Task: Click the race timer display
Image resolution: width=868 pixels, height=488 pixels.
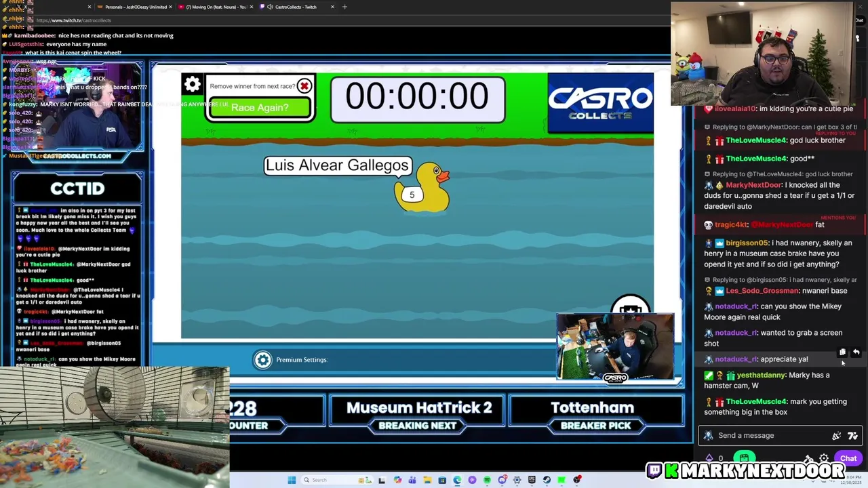Action: [417, 99]
